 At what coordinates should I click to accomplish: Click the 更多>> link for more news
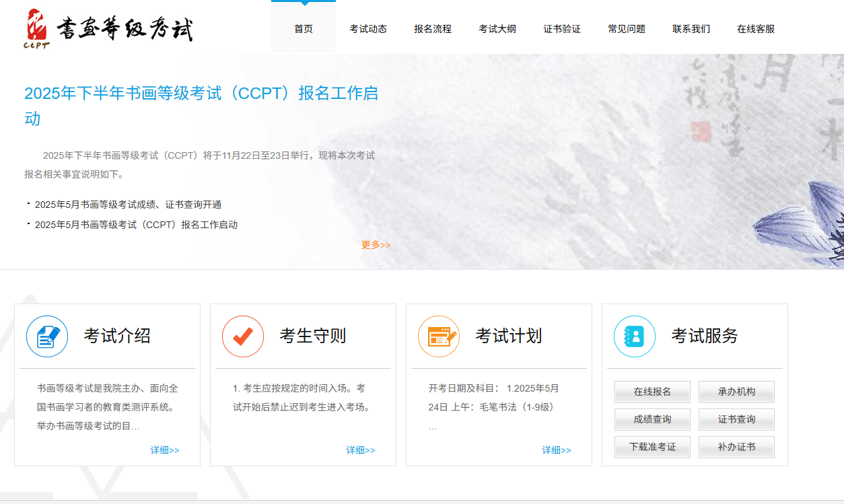(376, 245)
